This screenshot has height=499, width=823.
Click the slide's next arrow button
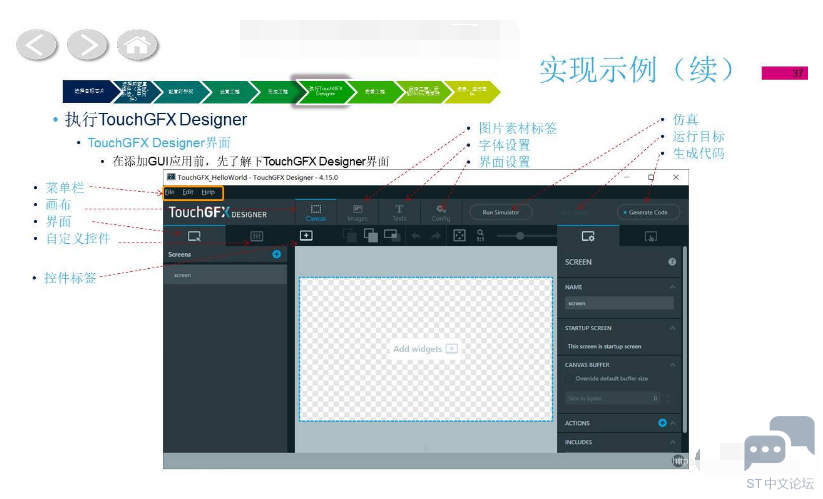coord(87,45)
